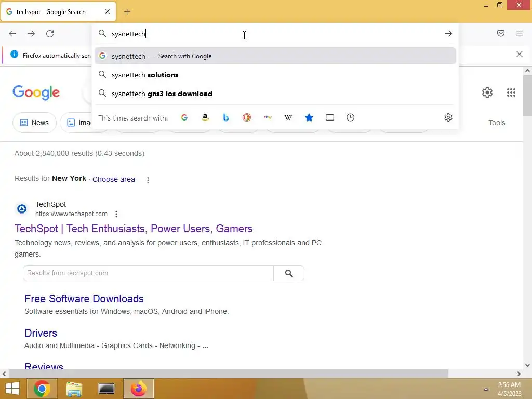
Task: Click in the address bar text field
Action: [x=275, y=34]
